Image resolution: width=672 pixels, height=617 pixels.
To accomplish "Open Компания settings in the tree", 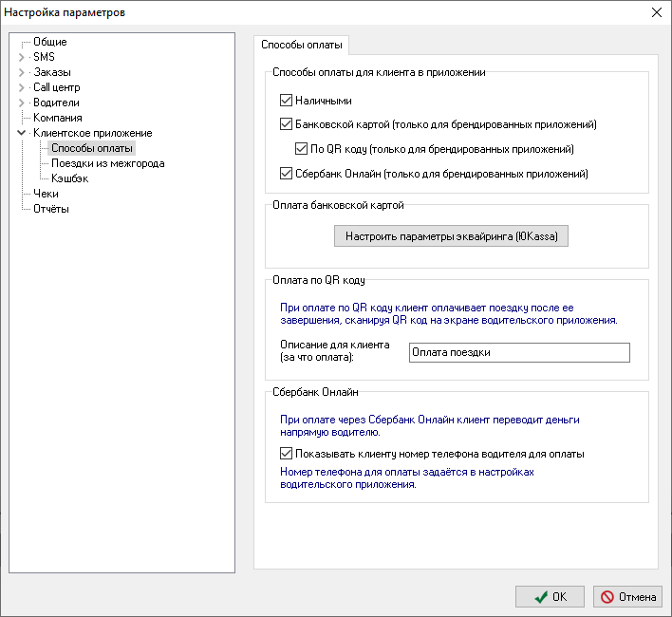I will 59,118.
